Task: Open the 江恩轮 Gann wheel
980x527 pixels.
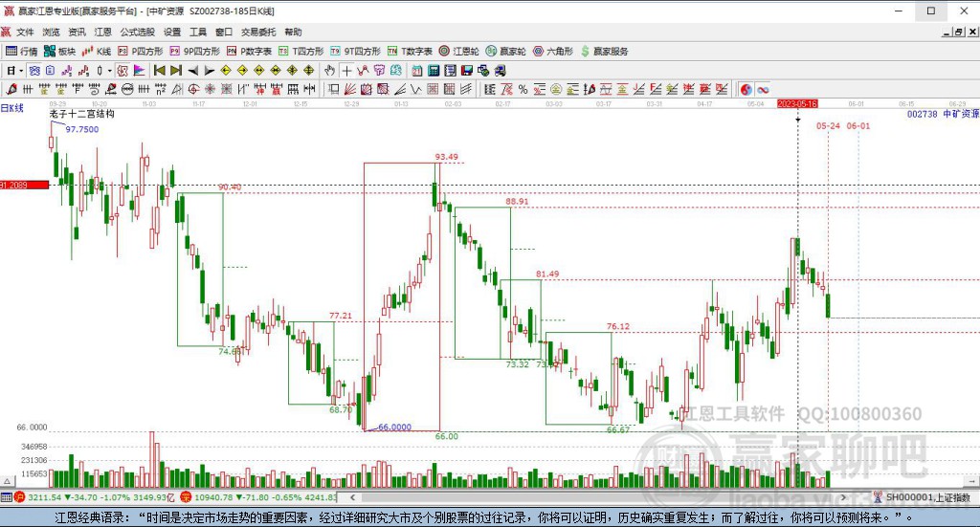Action: coord(459,52)
